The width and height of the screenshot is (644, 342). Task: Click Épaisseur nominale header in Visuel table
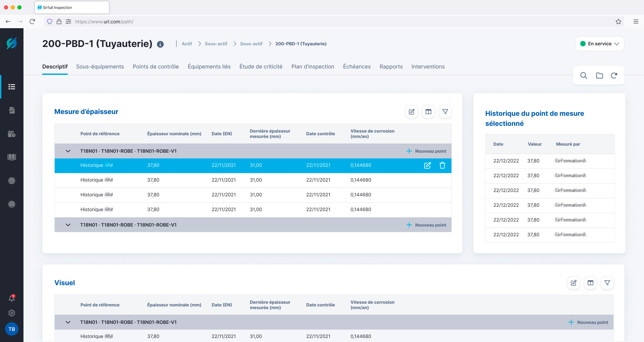(x=174, y=305)
